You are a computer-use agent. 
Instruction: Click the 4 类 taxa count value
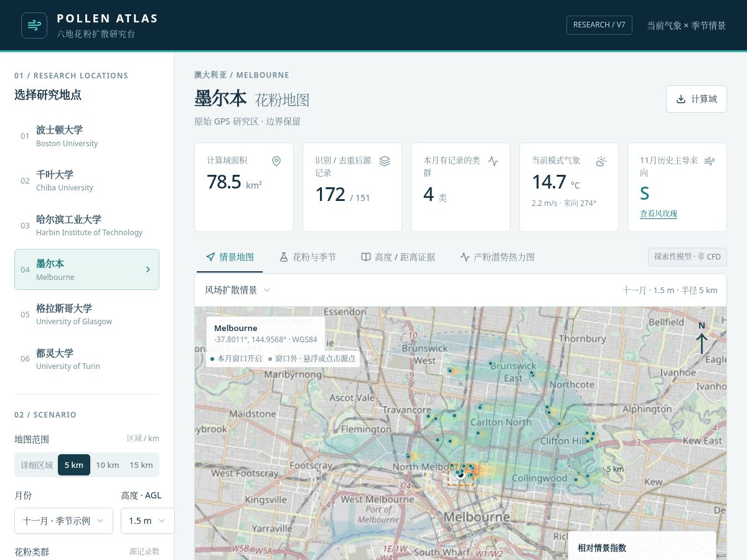pyautogui.click(x=435, y=195)
